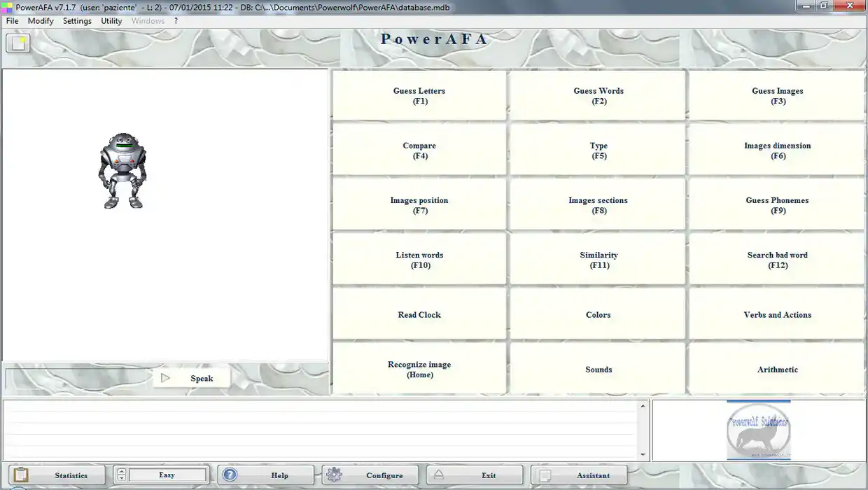Select the Listen words (F10) exercise
This screenshot has height=490, width=868.
419,260
